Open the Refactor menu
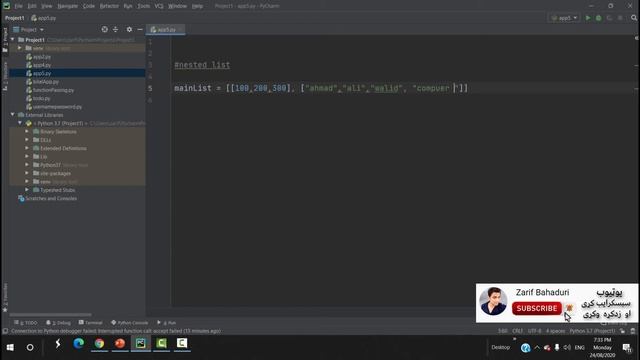This screenshot has height=360, width=640. (x=109, y=6)
